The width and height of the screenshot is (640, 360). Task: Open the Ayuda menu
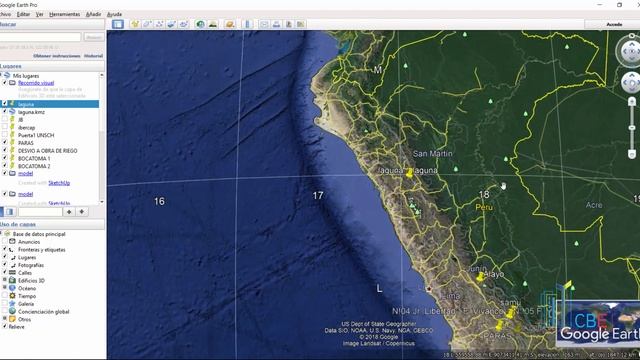[114, 14]
